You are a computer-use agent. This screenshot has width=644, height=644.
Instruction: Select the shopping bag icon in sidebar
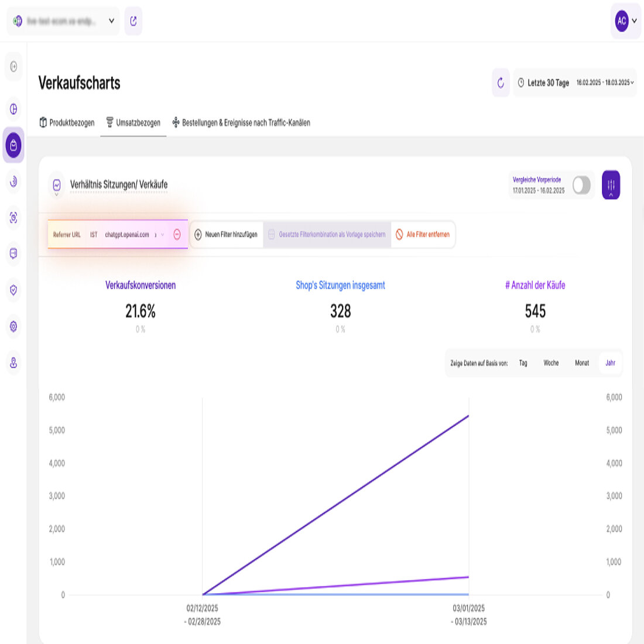click(13, 145)
